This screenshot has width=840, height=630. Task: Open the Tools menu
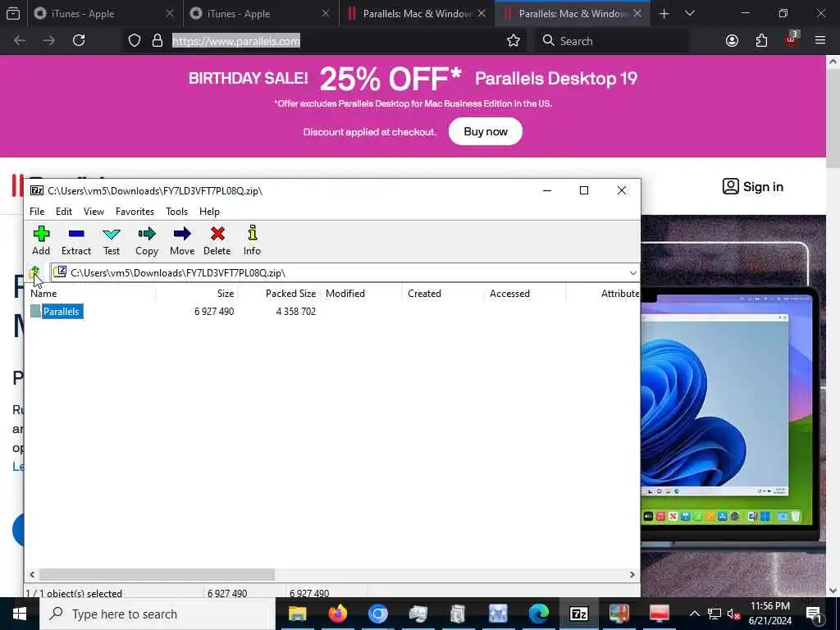click(177, 212)
